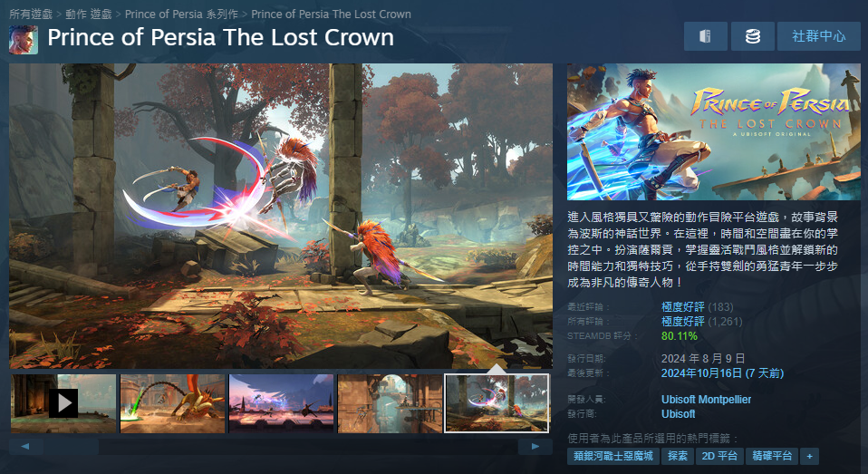Click the game's small avatar icon
Screen dimensions: 868x474
(x=24, y=39)
